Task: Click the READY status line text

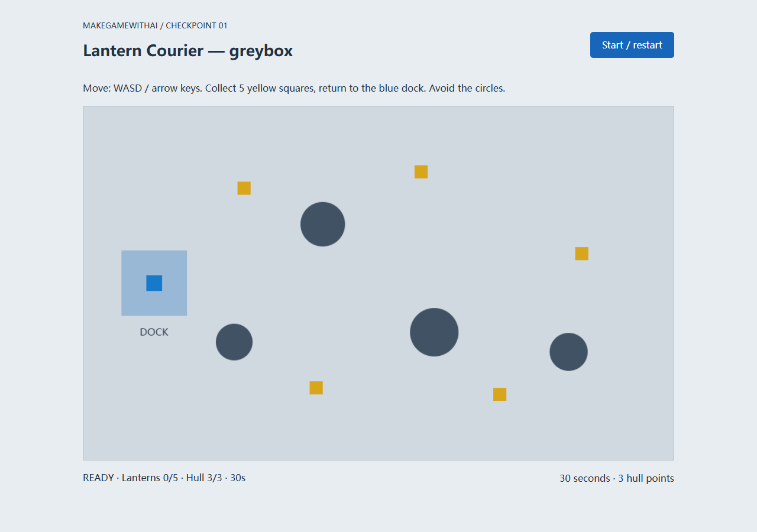Action: pos(164,478)
